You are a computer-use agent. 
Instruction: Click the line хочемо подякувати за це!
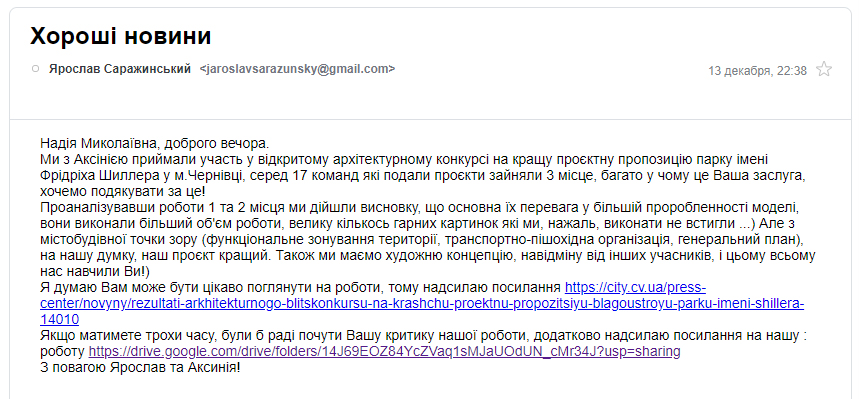[123, 191]
